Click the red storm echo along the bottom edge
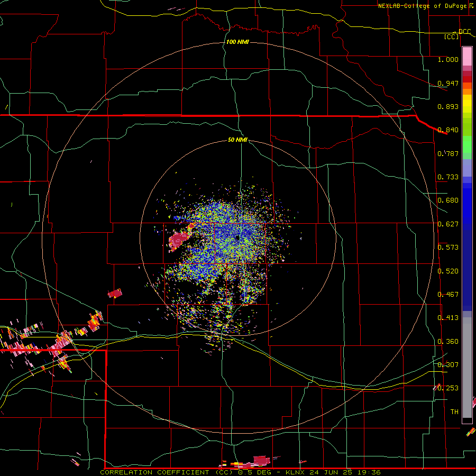Image resolution: width=476 pixels, height=476 pixels. point(261,461)
